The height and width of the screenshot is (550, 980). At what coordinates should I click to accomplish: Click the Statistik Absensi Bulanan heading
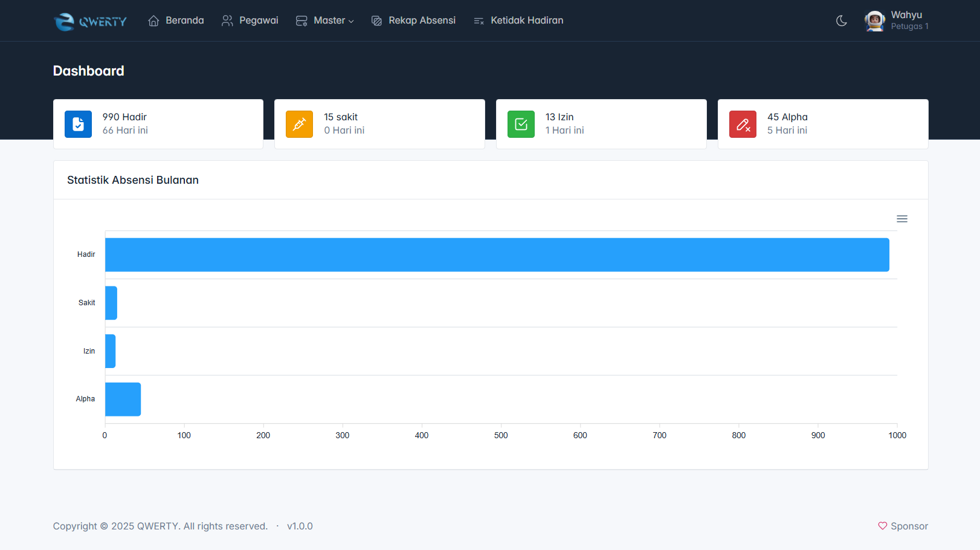(x=133, y=180)
